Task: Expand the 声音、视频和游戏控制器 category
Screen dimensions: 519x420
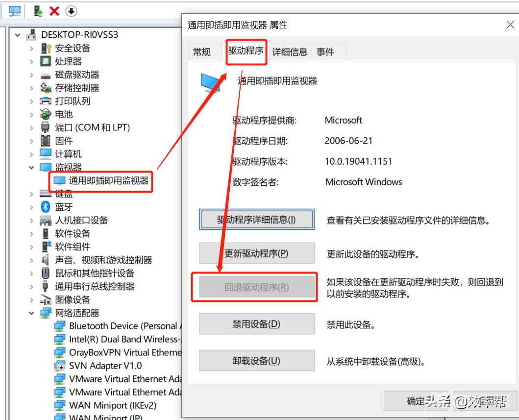Action: click(x=31, y=260)
